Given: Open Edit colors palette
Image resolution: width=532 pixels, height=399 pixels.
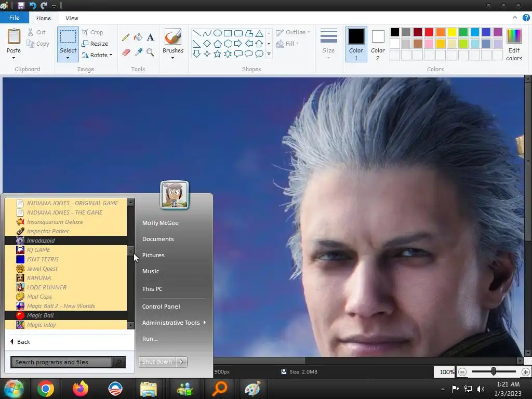Looking at the screenshot, I should coord(514,44).
